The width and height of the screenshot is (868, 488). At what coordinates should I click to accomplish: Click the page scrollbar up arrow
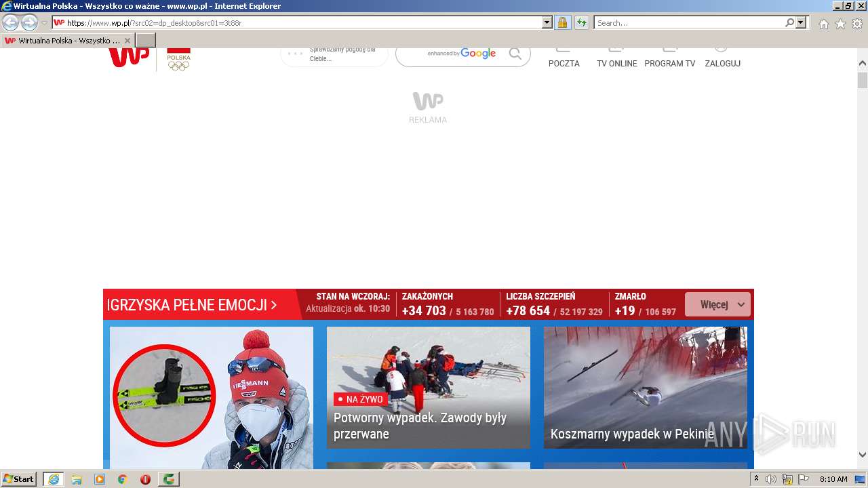coord(863,64)
